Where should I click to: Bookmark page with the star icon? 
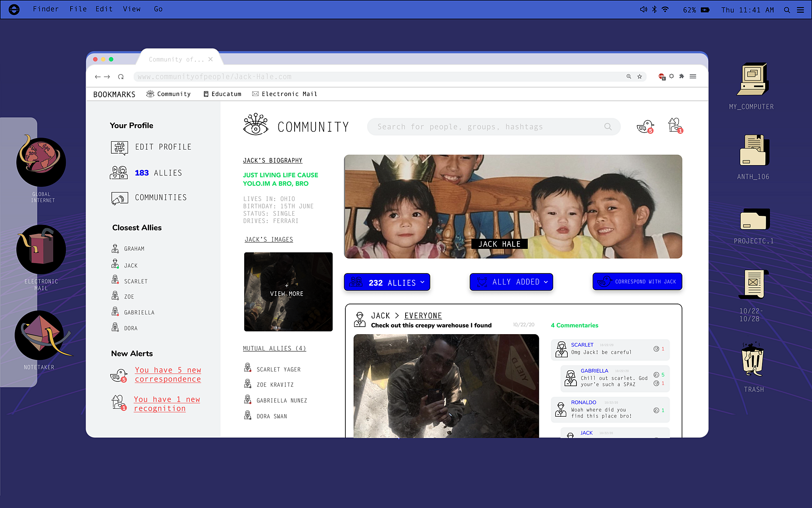(x=640, y=77)
